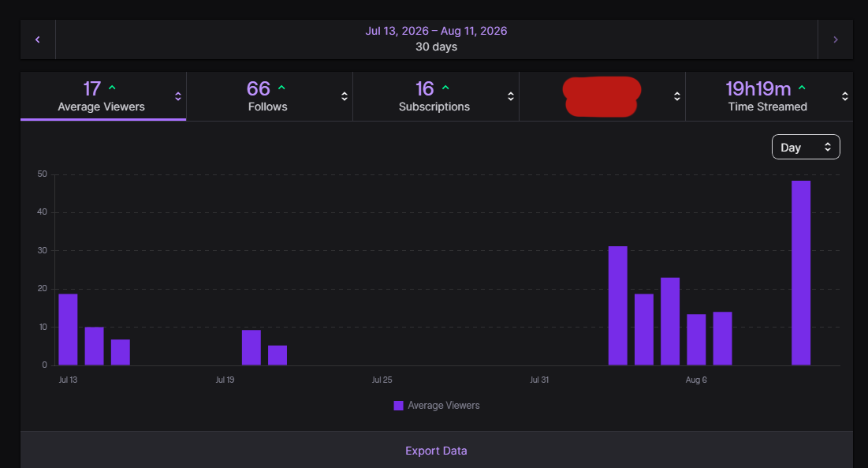Screen dimensions: 868x468
Task: Click the Jul 13 bar in chart
Action: tap(68, 330)
